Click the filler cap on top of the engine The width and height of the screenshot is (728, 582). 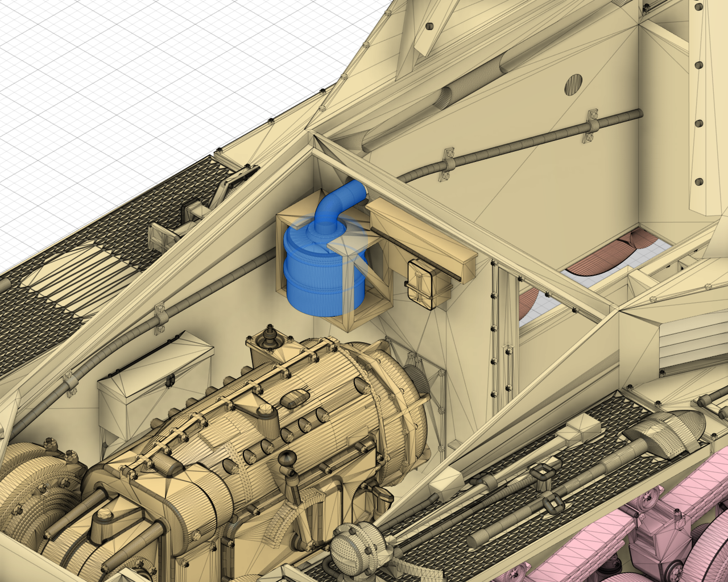point(268,338)
